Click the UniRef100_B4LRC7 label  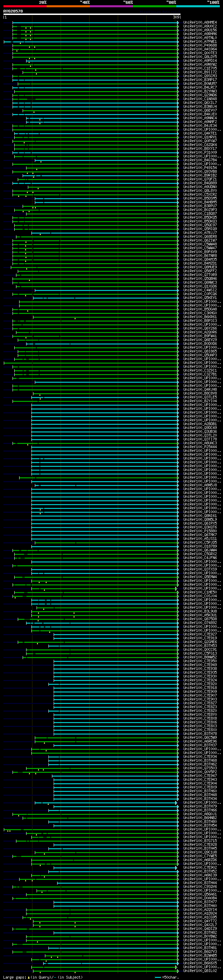[200, 87]
